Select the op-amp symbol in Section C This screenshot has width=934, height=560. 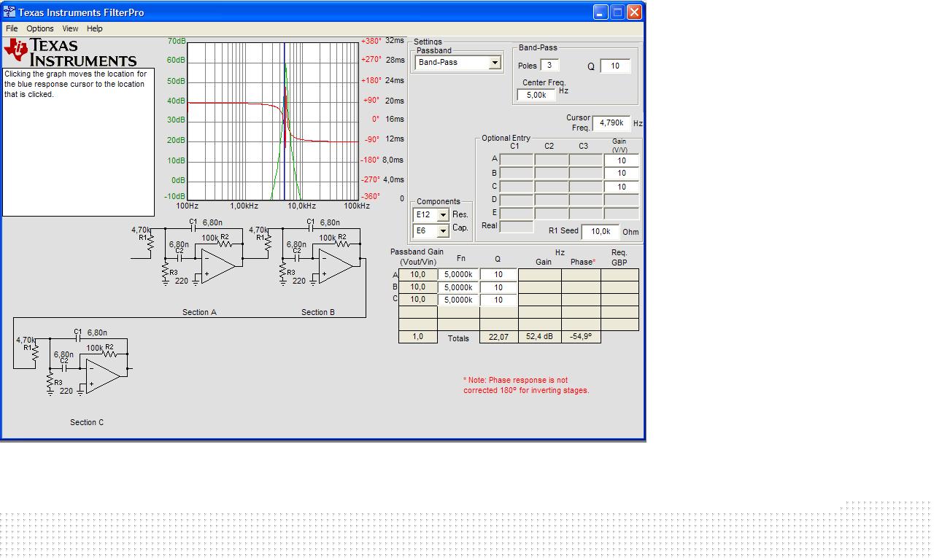(104, 376)
